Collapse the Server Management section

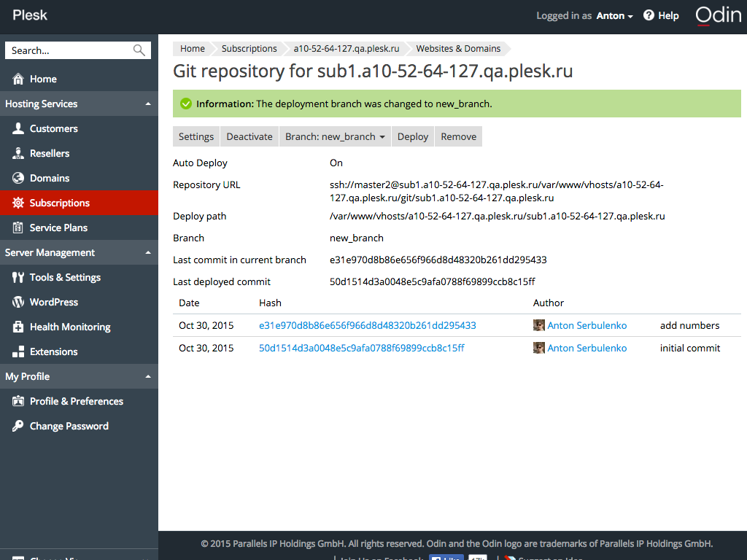[148, 253]
